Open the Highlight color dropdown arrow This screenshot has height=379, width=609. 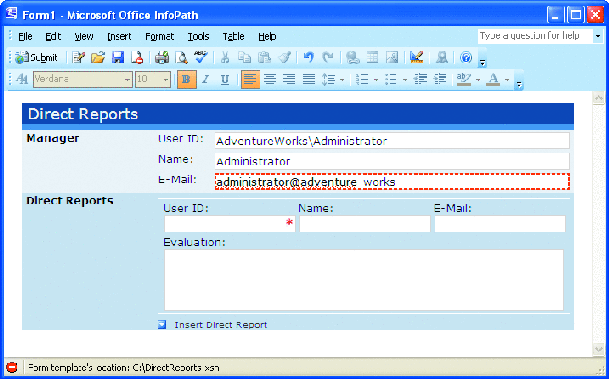click(478, 80)
